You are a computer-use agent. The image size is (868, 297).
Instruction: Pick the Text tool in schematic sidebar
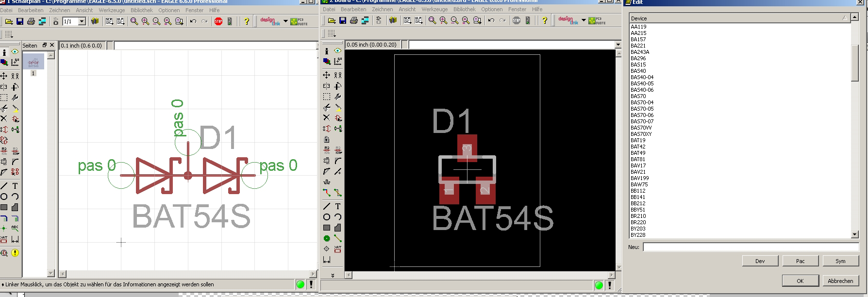coord(15,186)
